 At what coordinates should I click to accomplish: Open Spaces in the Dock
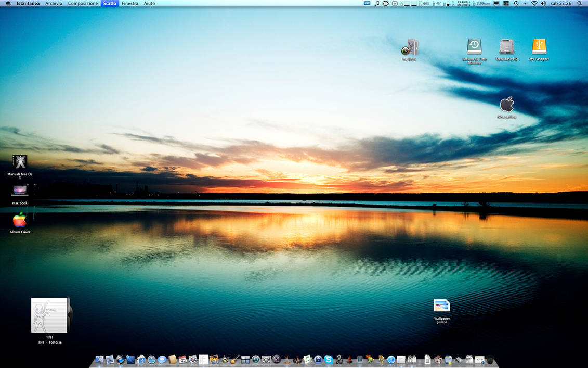[x=245, y=360]
